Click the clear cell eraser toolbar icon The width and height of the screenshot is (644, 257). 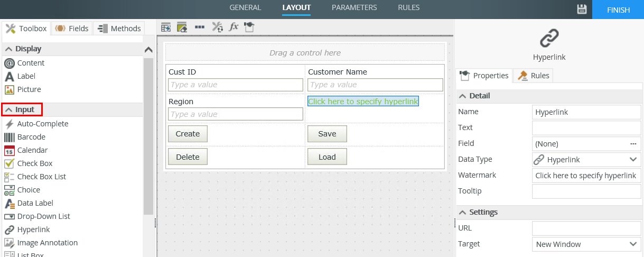click(182, 27)
